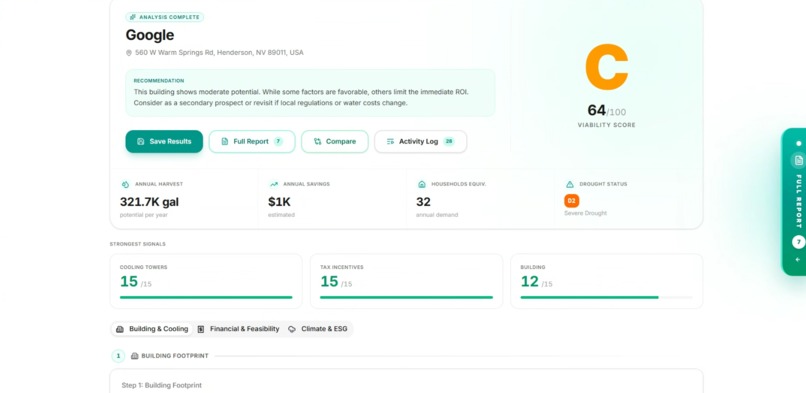Click the Severe Drought label
The height and width of the screenshot is (393, 806).
coord(585,213)
